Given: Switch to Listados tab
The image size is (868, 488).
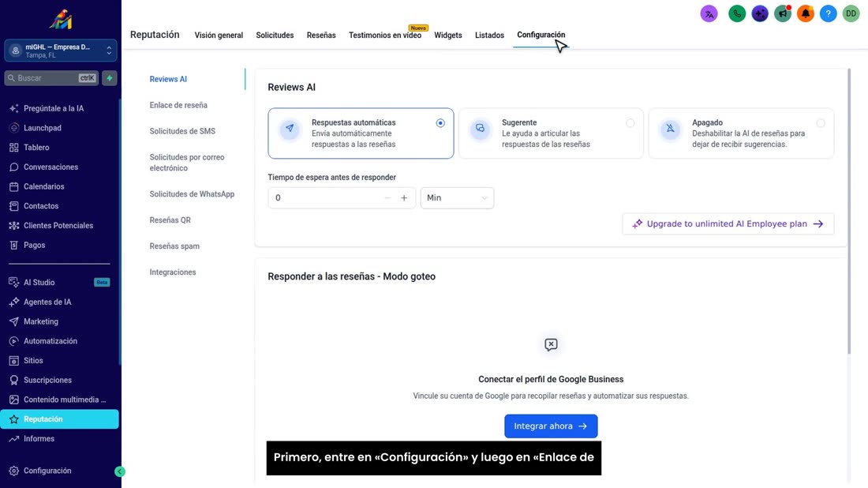Looking at the screenshot, I should coord(489,35).
